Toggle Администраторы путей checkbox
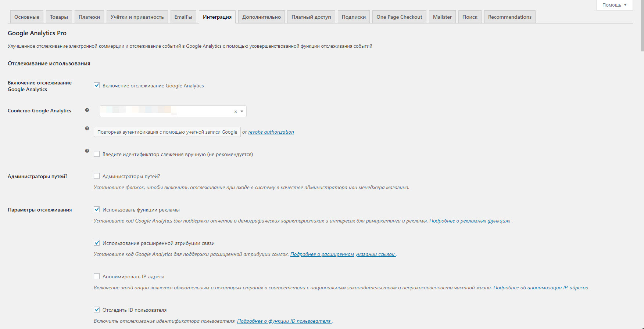644x329 pixels. click(97, 176)
